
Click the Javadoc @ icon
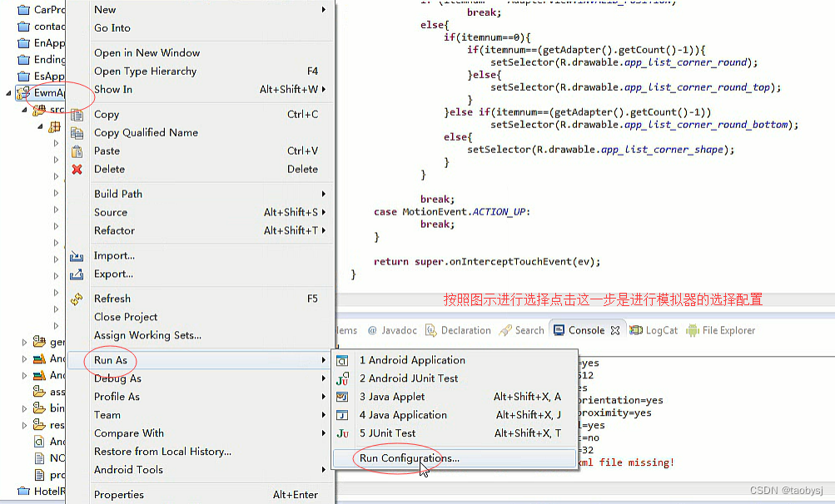coord(372,330)
